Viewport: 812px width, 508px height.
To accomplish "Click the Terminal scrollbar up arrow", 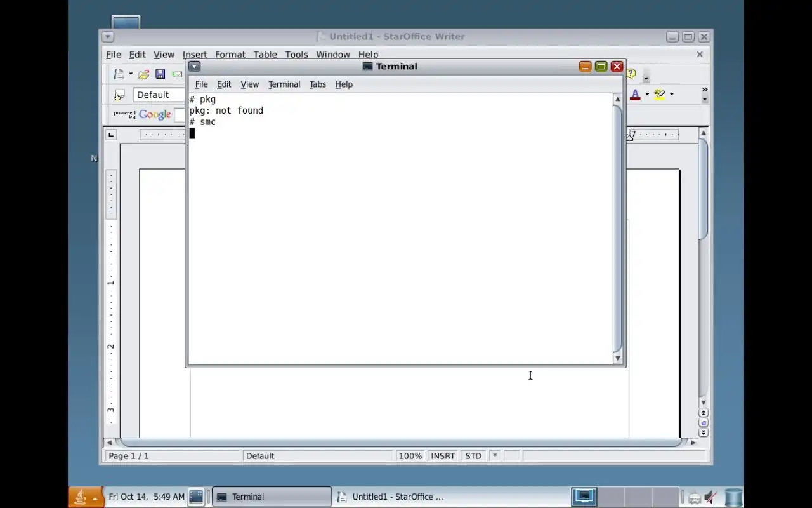I will point(618,99).
